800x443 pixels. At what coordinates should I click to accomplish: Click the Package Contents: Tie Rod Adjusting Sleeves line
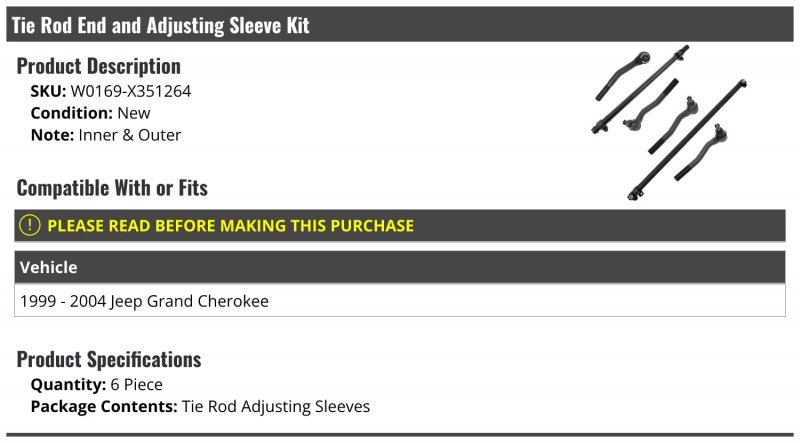[200, 406]
